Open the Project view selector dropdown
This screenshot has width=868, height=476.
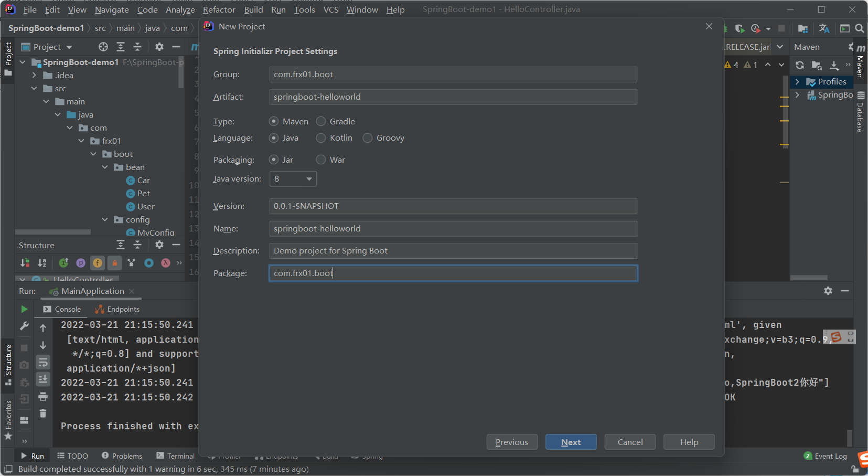(x=47, y=47)
